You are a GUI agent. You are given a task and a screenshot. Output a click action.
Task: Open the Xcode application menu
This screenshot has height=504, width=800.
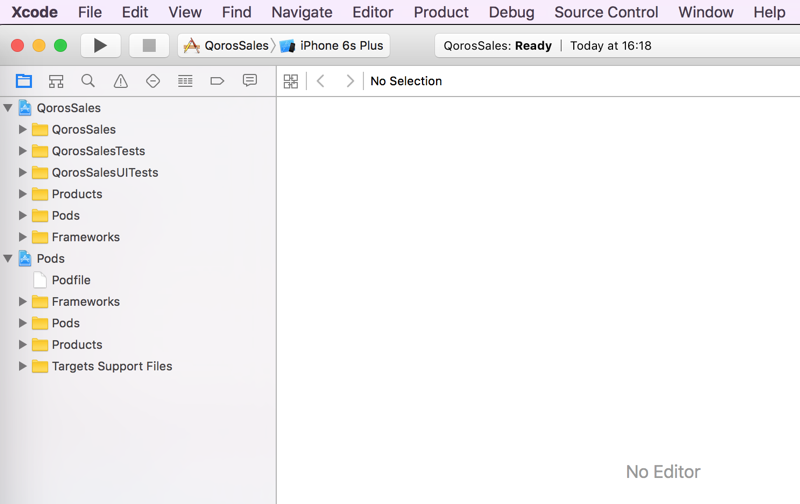34,12
